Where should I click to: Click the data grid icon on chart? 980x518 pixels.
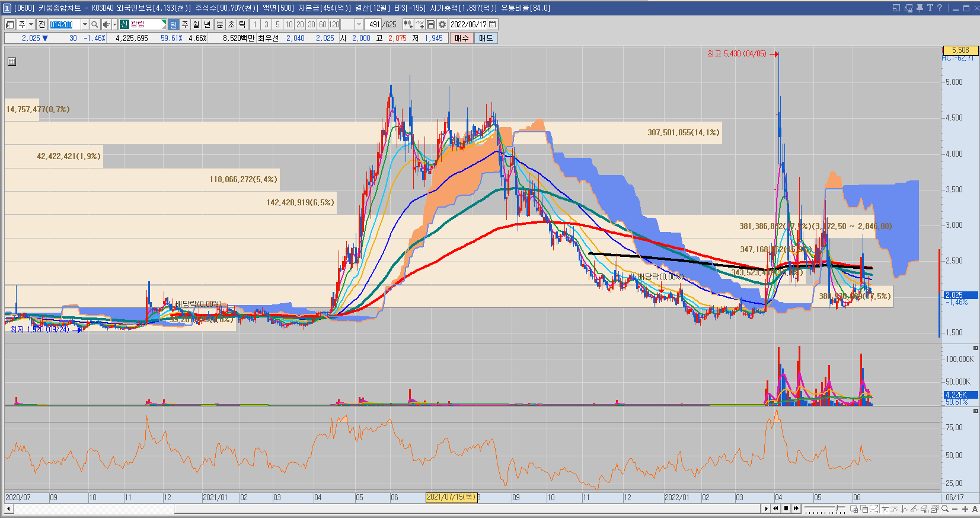(x=12, y=62)
